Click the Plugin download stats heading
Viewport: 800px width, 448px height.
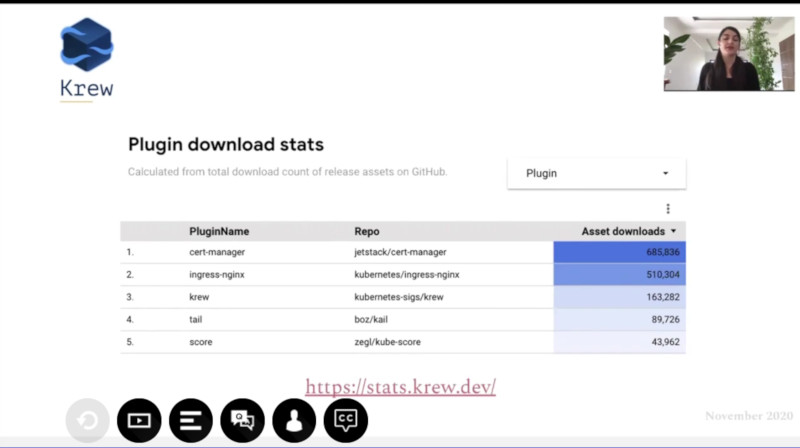pyautogui.click(x=226, y=144)
